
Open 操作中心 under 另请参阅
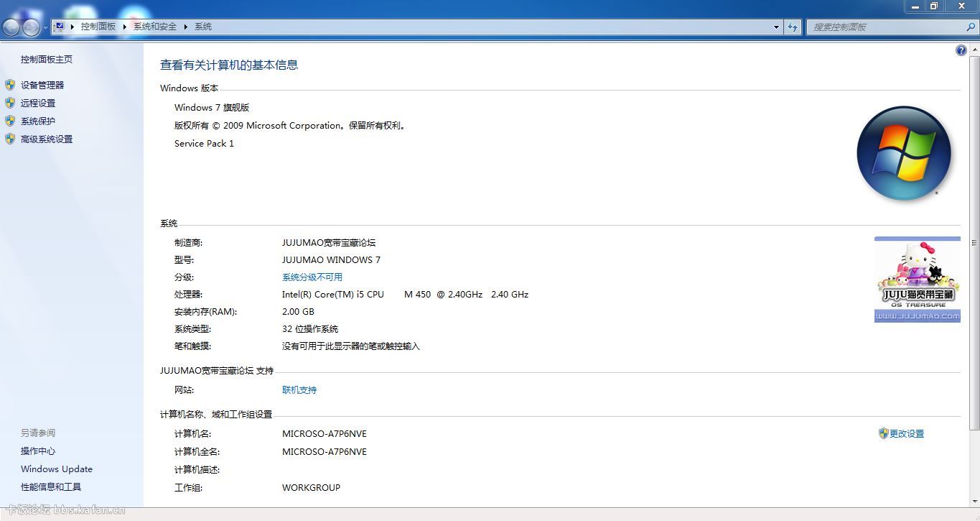point(38,451)
